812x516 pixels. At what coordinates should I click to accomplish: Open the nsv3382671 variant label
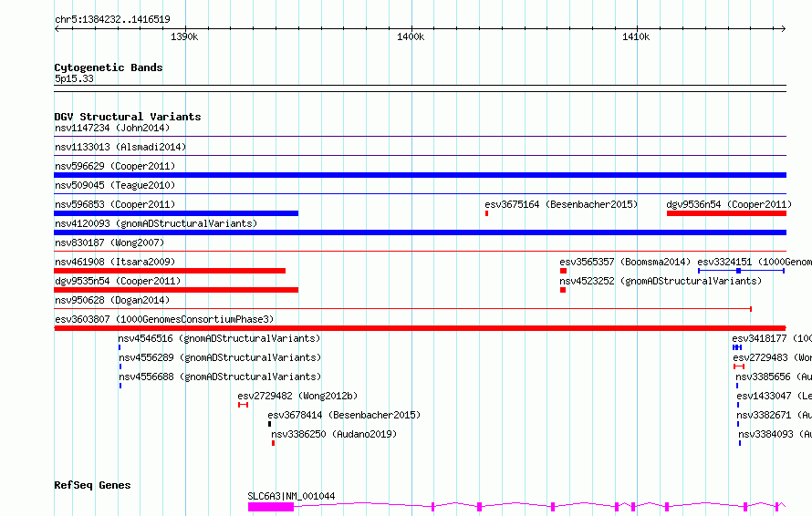[x=775, y=415]
